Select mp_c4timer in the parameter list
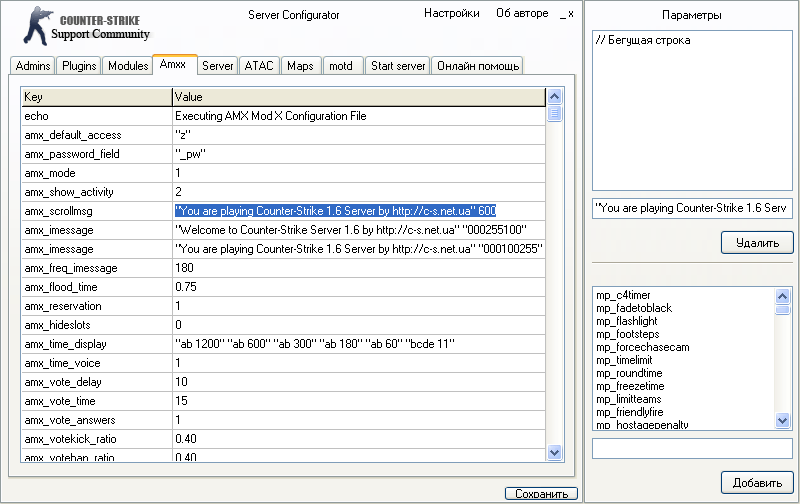 (x=623, y=295)
